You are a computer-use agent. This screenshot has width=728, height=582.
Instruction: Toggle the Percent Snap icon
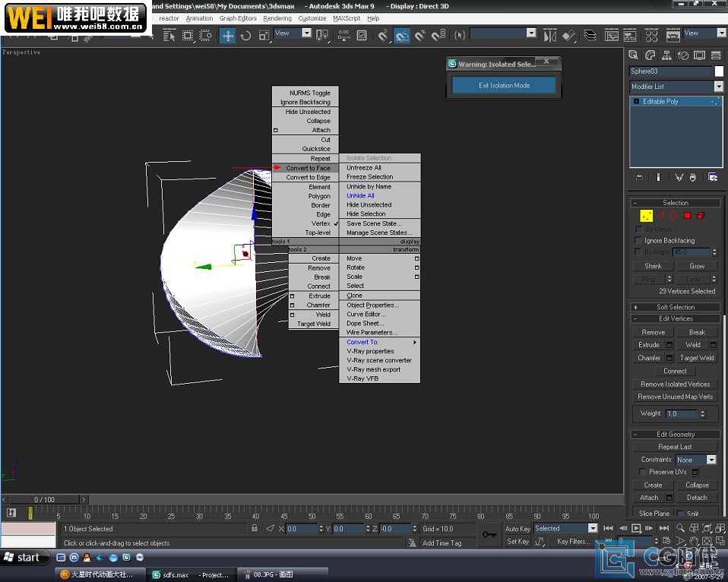pos(420,36)
